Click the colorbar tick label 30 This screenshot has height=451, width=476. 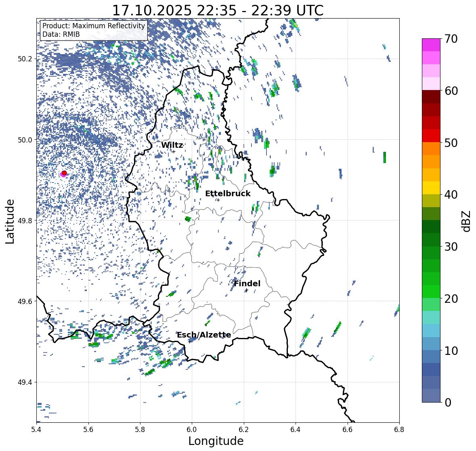click(451, 246)
